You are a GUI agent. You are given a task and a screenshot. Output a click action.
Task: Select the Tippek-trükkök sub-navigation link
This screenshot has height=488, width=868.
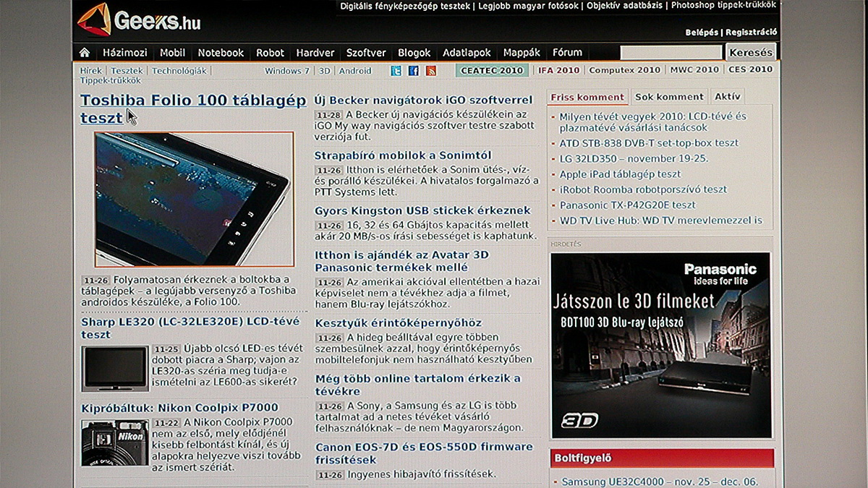pyautogui.click(x=110, y=81)
